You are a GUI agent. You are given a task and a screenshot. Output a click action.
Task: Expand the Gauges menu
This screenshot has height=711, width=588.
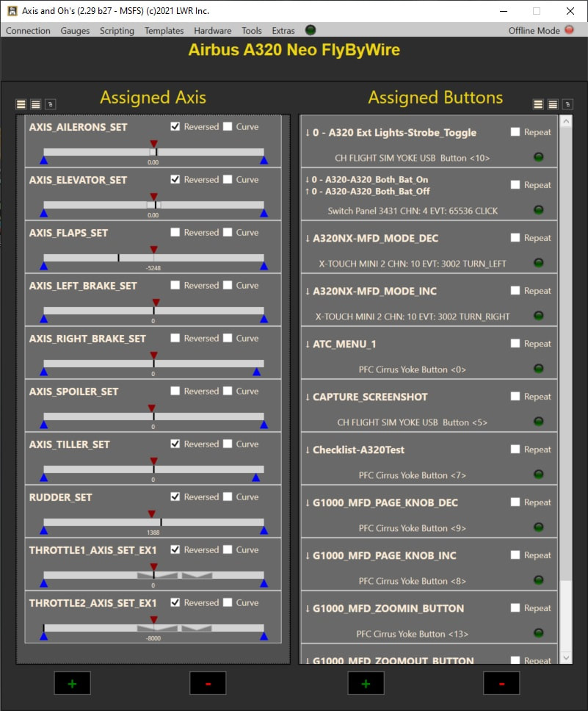pos(75,31)
